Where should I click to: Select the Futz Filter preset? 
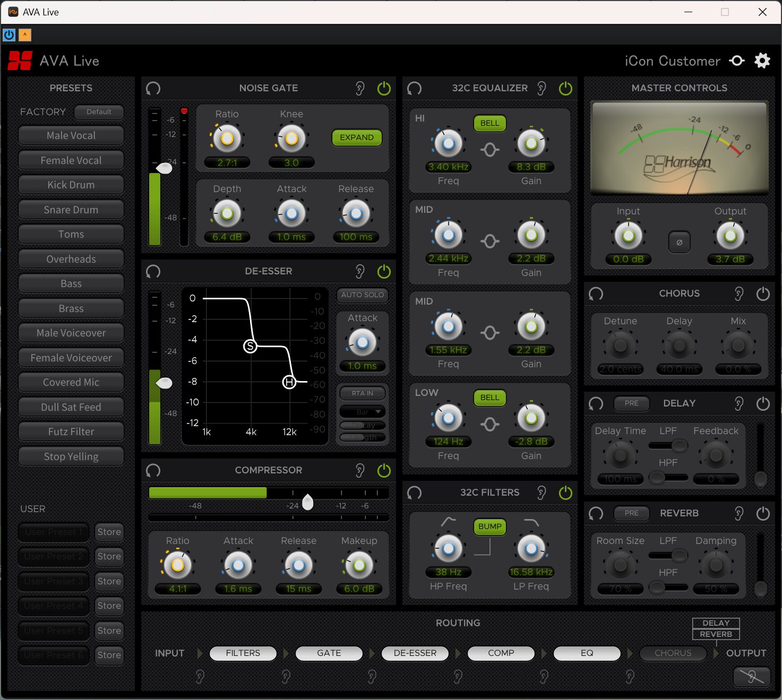coord(71,431)
